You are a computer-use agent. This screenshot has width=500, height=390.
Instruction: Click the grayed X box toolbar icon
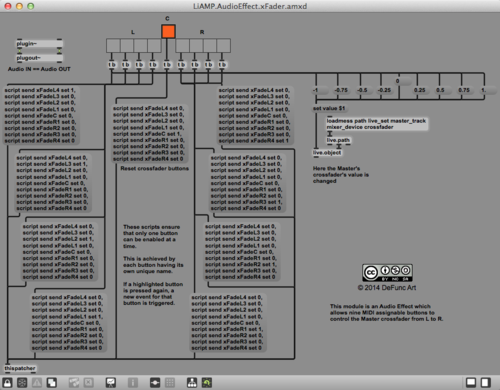pyautogui.click(x=88, y=382)
